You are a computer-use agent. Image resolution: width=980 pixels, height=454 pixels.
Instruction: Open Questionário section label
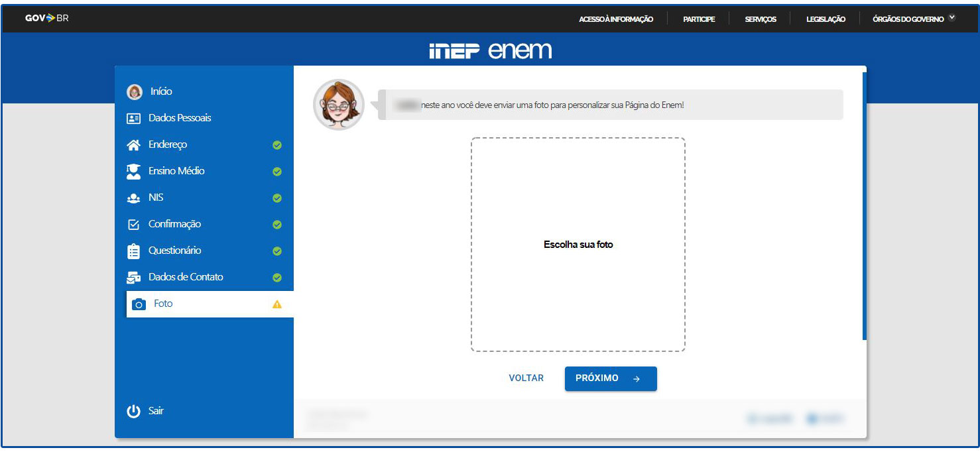(174, 251)
